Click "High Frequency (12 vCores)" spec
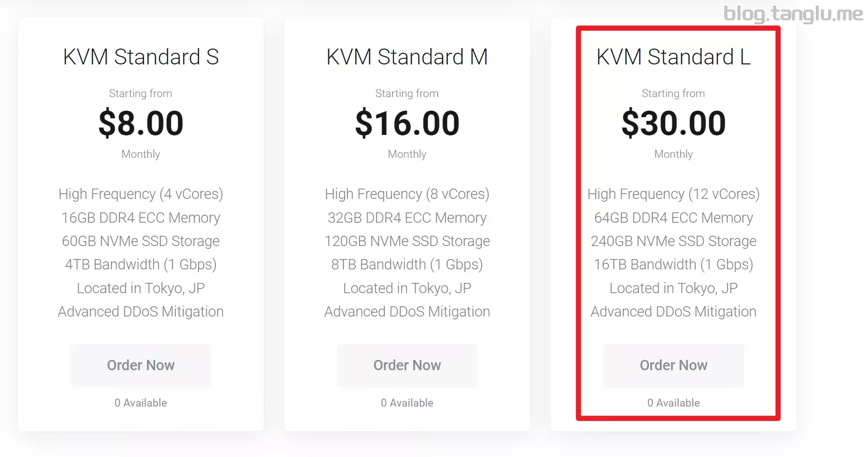This screenshot has width=868, height=457. click(x=673, y=194)
